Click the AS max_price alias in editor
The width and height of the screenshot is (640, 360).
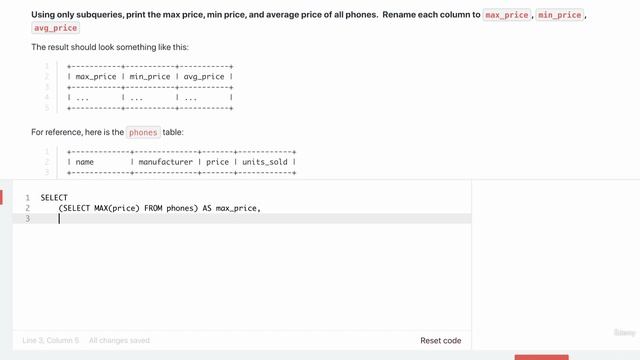pyautogui.click(x=229, y=208)
